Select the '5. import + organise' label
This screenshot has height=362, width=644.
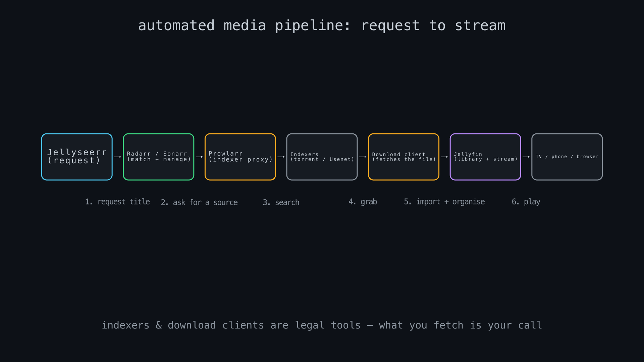point(444,202)
